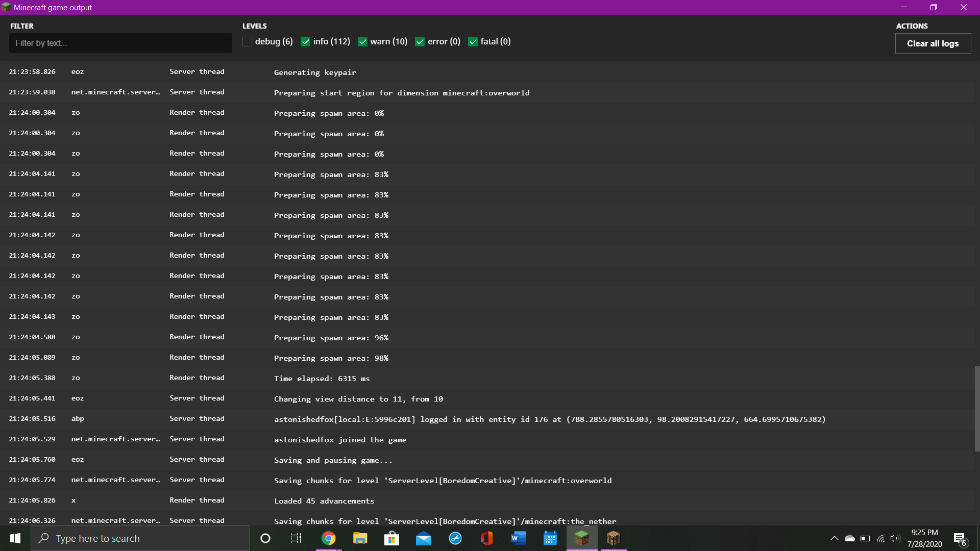Click the Clear all logs button
The height and width of the screenshot is (551, 980).
[x=933, y=43]
